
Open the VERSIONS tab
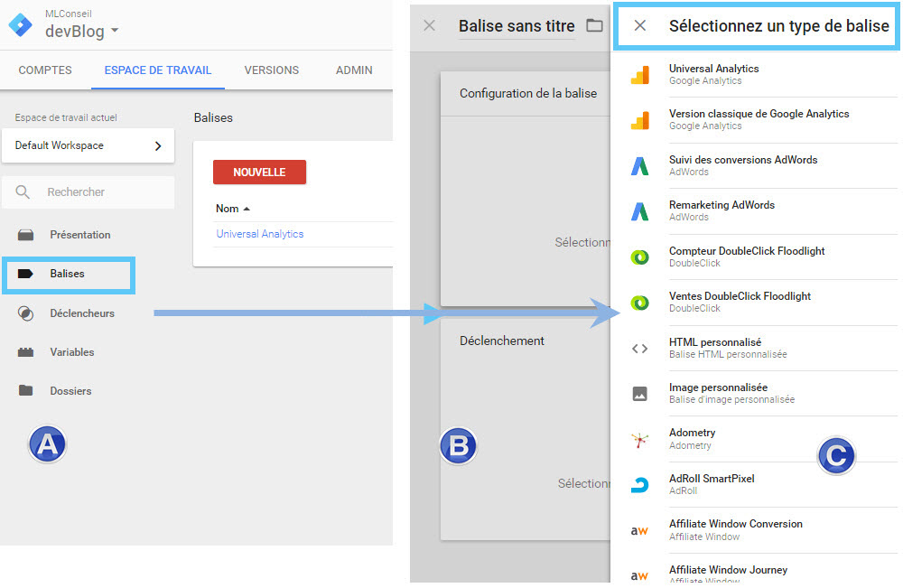(271, 70)
